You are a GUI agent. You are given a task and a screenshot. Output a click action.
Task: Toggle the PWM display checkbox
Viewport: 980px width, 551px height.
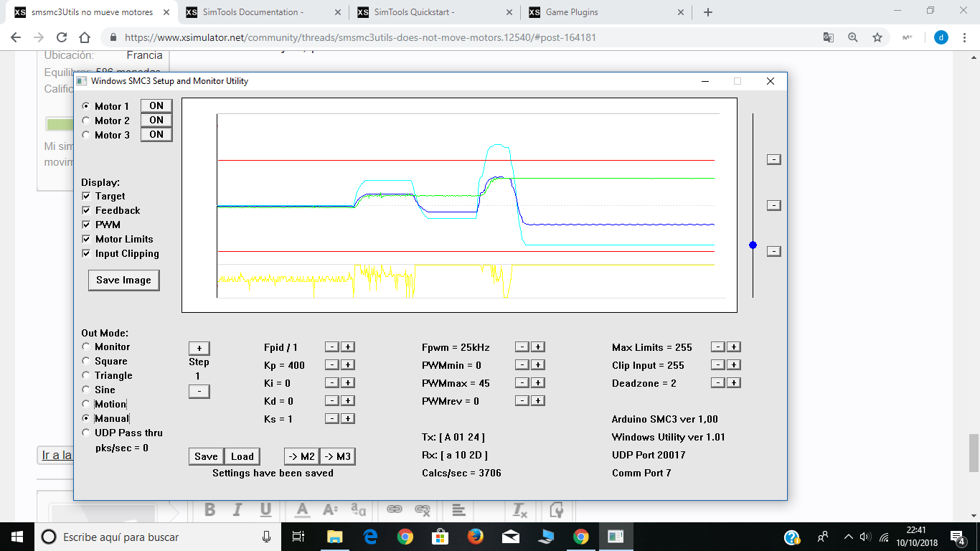click(x=86, y=225)
